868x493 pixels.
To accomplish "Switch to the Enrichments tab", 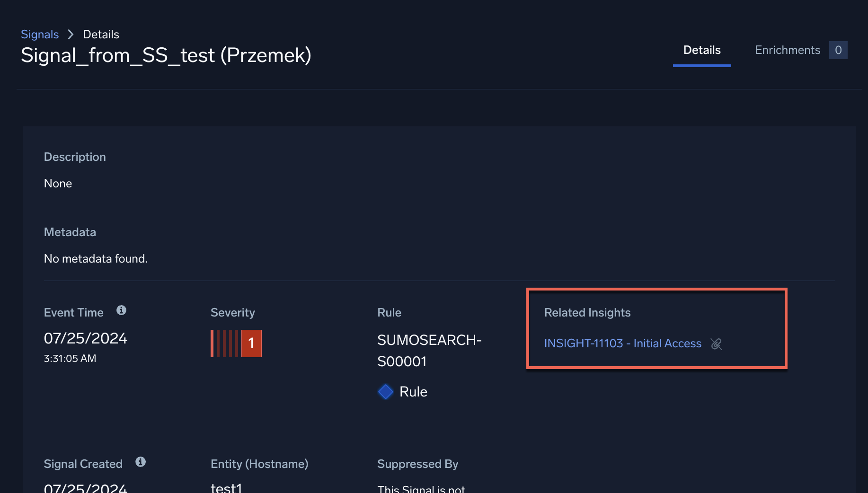I will pyautogui.click(x=787, y=50).
